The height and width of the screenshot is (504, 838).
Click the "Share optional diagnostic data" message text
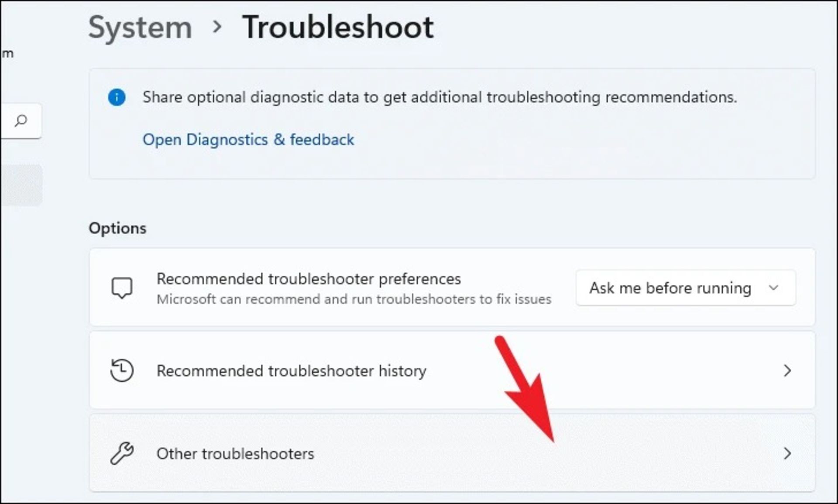point(440,97)
